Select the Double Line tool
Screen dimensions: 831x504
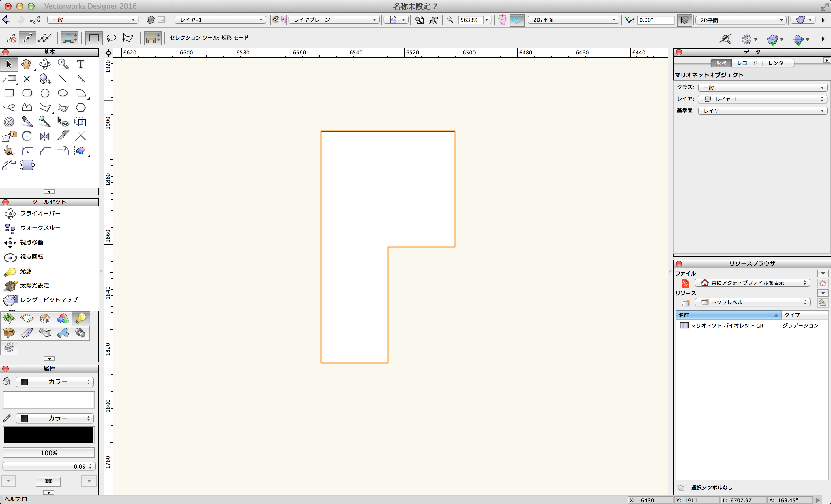(81, 79)
